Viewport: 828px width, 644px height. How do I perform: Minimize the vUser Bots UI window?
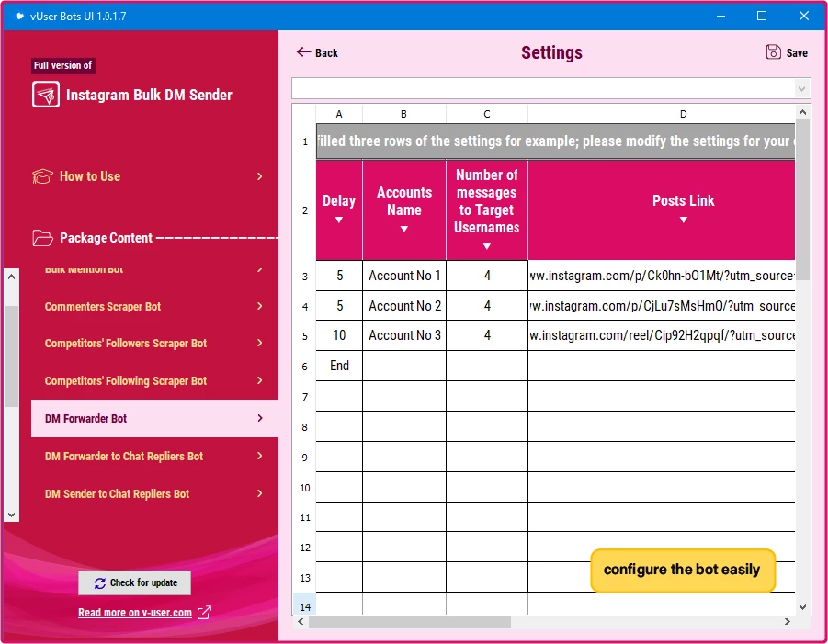coord(720,16)
